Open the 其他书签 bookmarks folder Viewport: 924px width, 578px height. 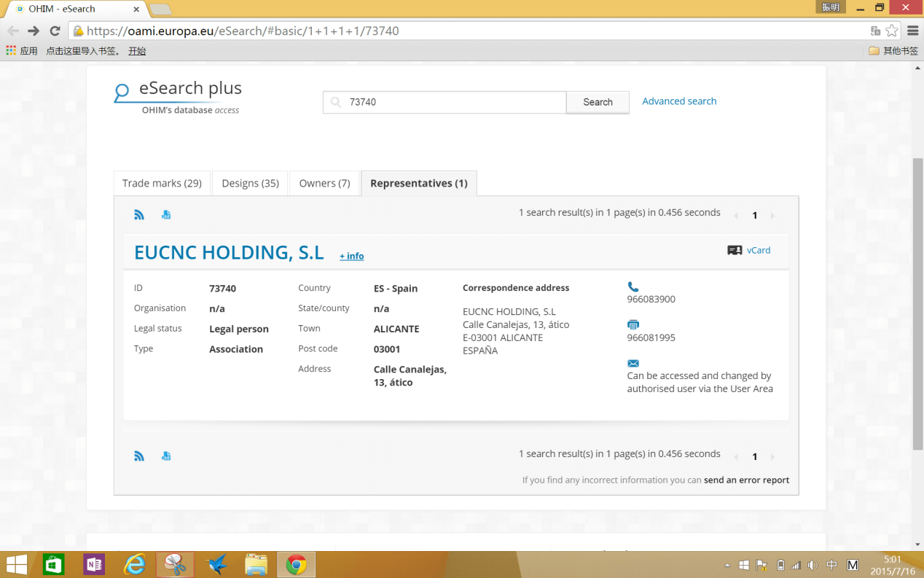pos(893,51)
